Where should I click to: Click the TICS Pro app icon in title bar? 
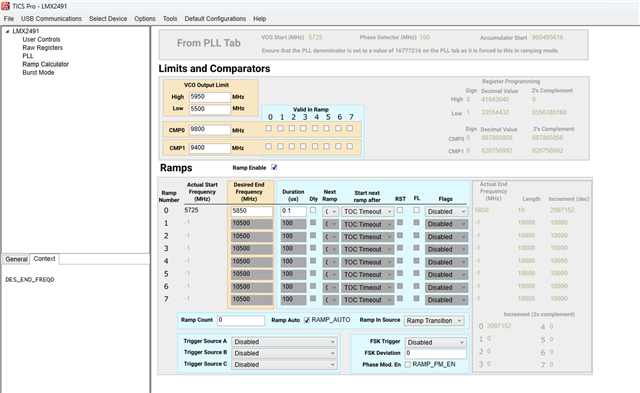pyautogui.click(x=5, y=6)
